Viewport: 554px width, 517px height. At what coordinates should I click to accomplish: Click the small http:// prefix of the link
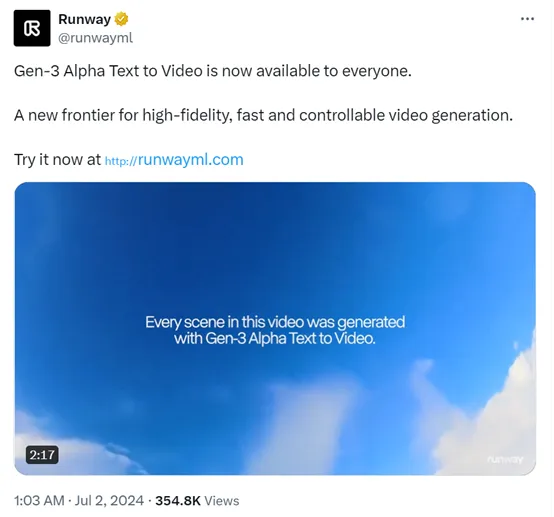click(120, 161)
